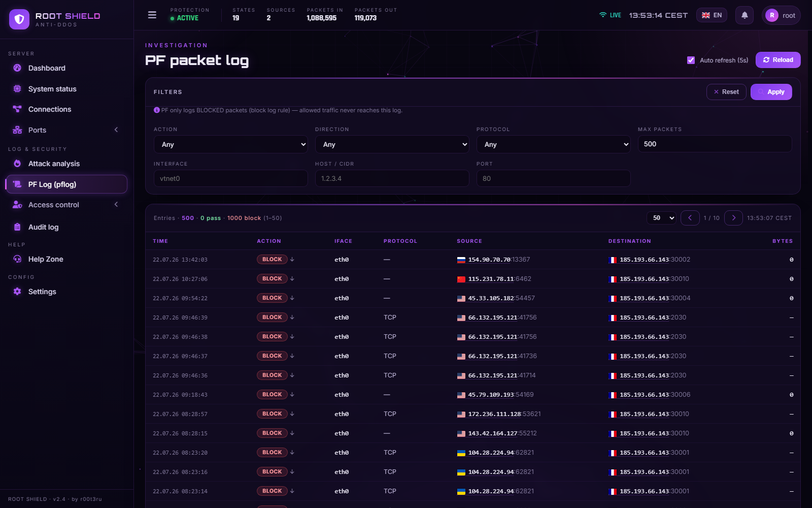Open the Connections icon in the sidebar
This screenshot has width=812, height=508.
pos(17,109)
